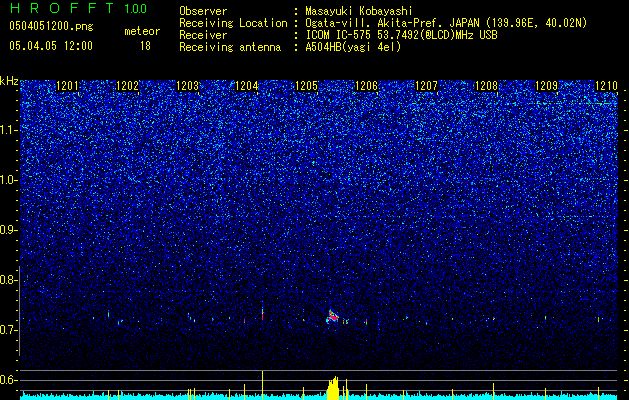
Task: Click the 0.7 frequency axis label
Action: [8, 330]
